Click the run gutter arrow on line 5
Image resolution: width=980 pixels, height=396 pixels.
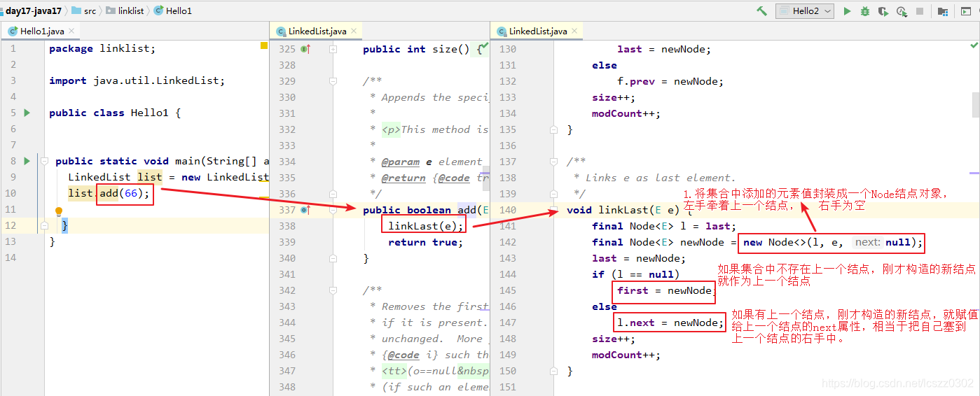(27, 113)
